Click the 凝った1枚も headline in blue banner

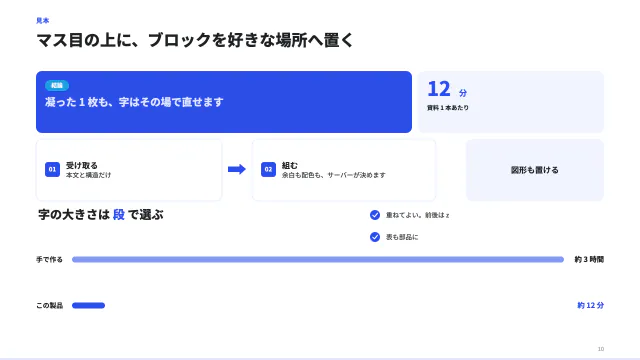134,102
